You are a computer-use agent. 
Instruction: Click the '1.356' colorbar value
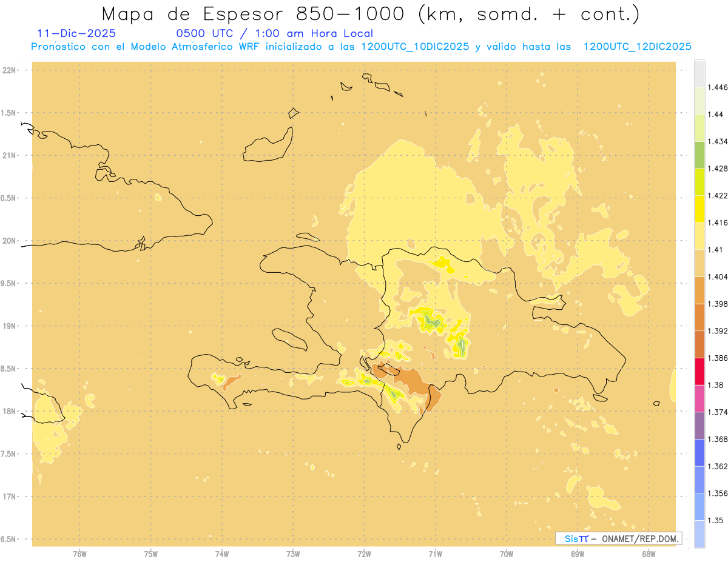pyautogui.click(x=718, y=493)
